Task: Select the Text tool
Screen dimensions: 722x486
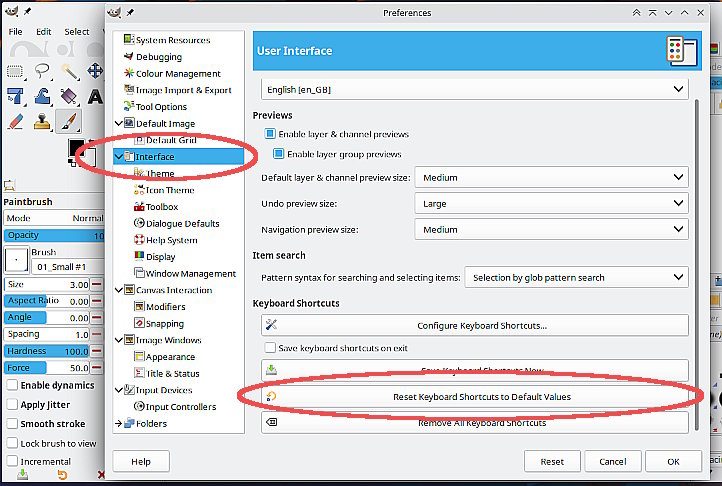Action: [x=95, y=97]
